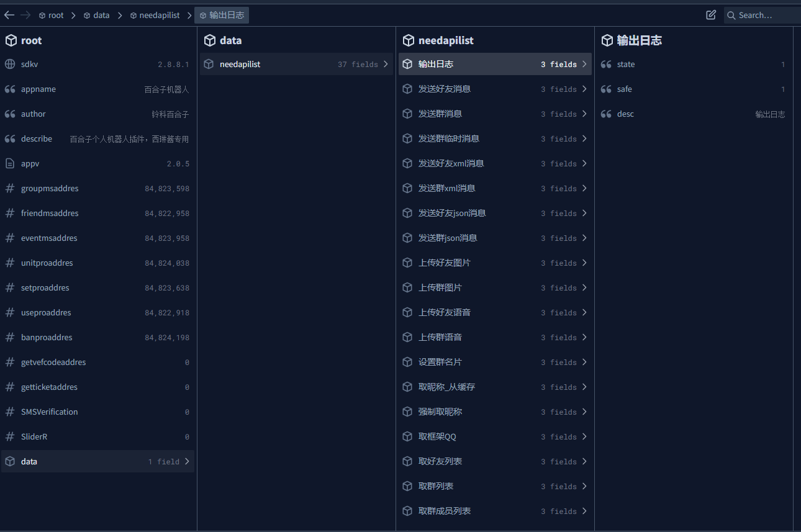Open the edit pencil icon

pyautogui.click(x=711, y=15)
